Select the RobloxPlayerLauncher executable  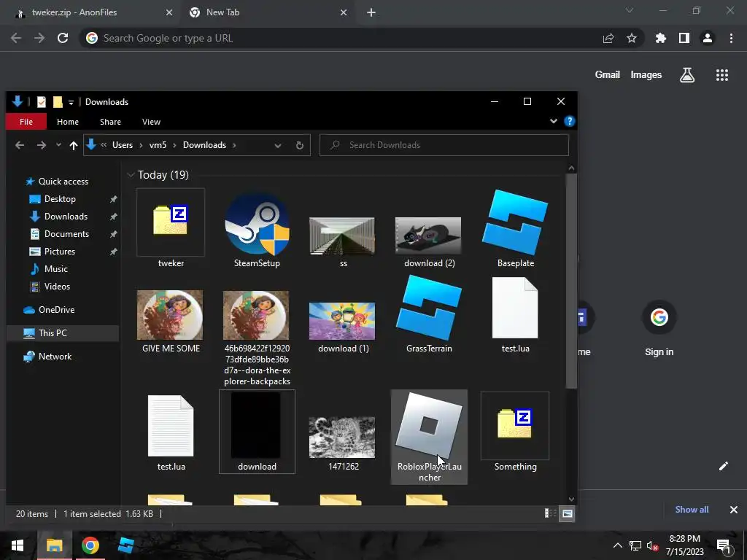(x=429, y=437)
